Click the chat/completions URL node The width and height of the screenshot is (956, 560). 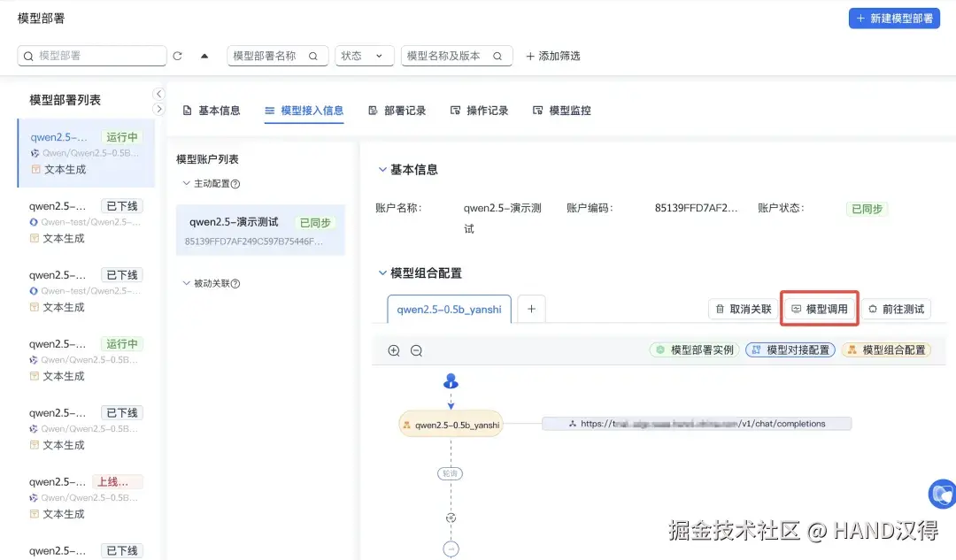[697, 424]
